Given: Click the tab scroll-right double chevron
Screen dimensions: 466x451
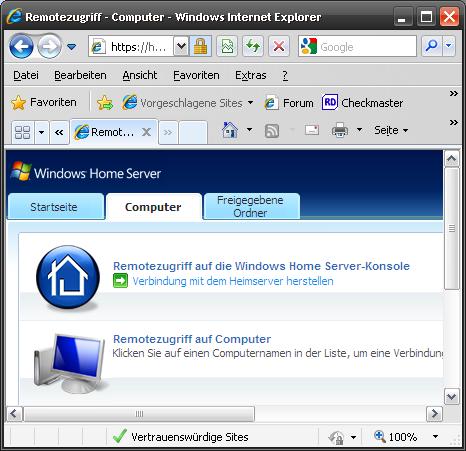Looking at the screenshot, I should coord(168,132).
